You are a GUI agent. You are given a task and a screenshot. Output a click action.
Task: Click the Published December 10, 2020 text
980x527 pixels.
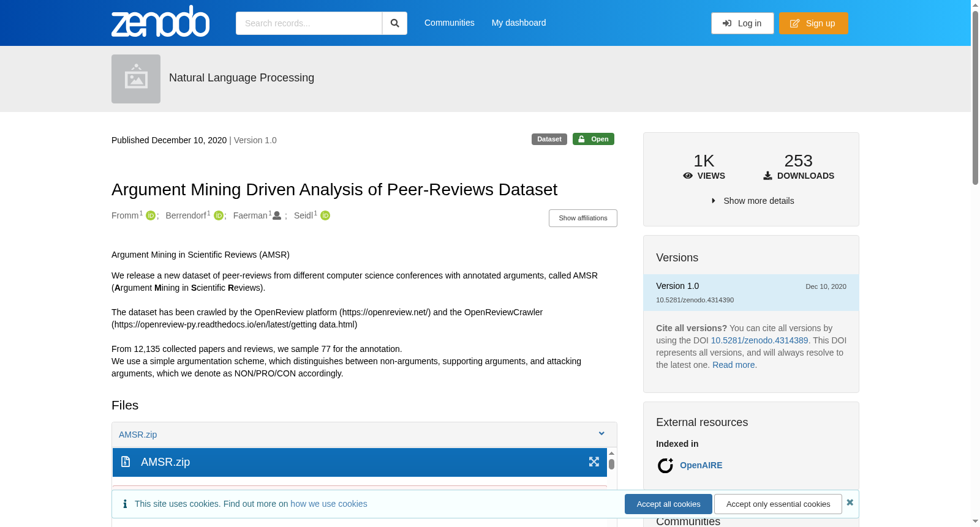(x=169, y=140)
